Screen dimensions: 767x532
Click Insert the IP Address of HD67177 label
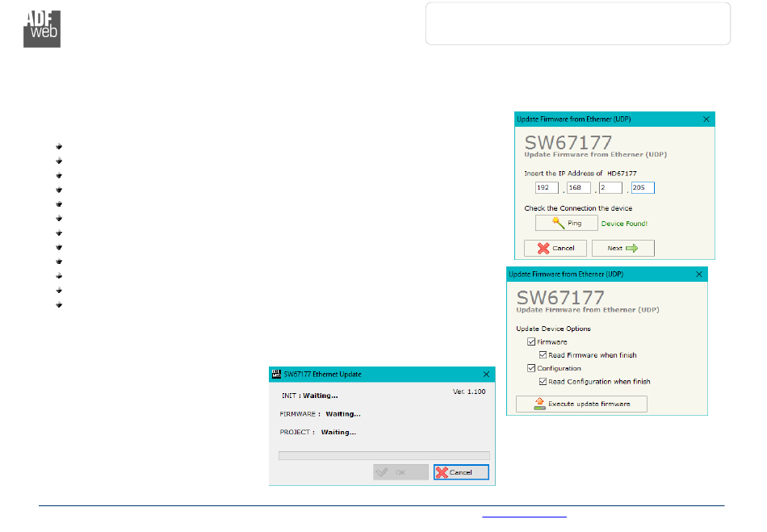(580, 173)
